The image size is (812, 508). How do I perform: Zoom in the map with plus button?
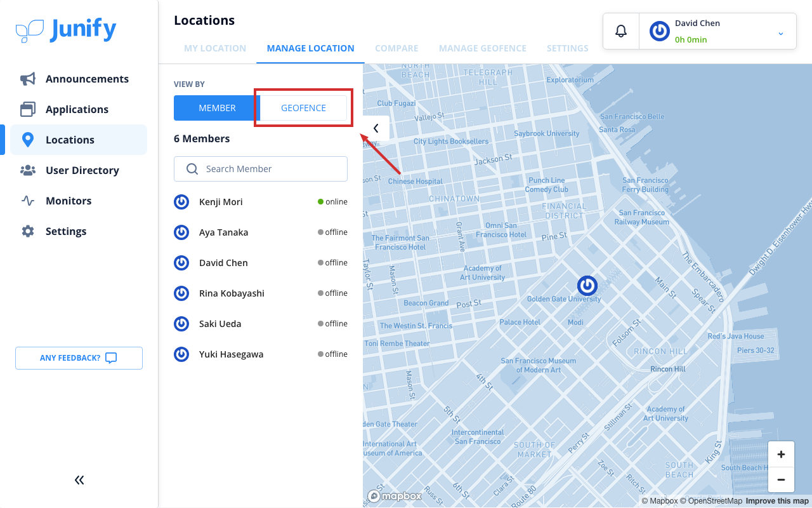click(x=781, y=454)
